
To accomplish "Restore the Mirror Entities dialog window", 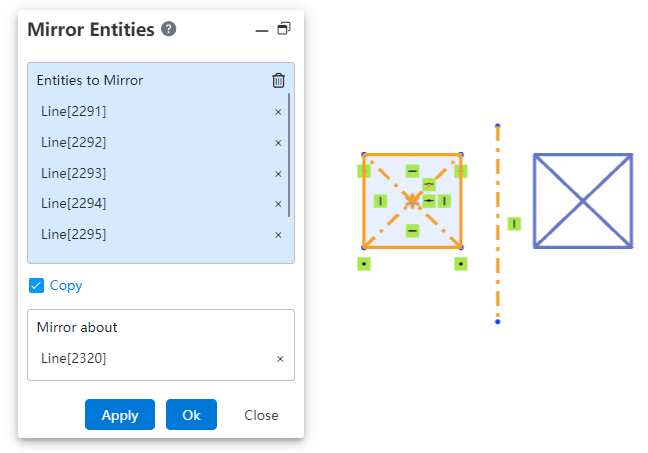I will tap(284, 29).
